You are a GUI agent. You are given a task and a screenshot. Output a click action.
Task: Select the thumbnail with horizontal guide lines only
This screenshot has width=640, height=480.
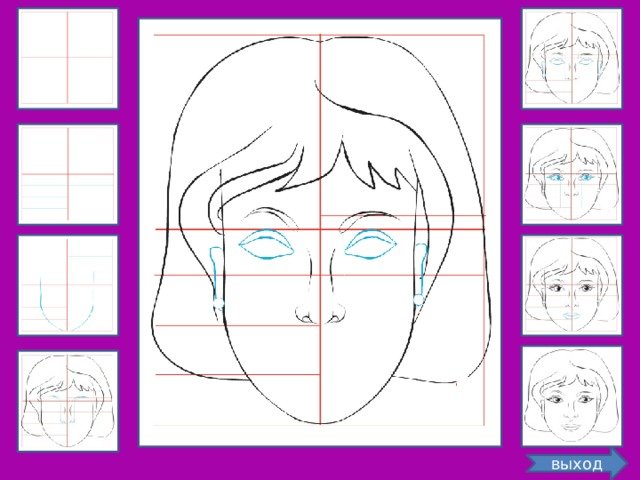pyautogui.click(x=67, y=173)
